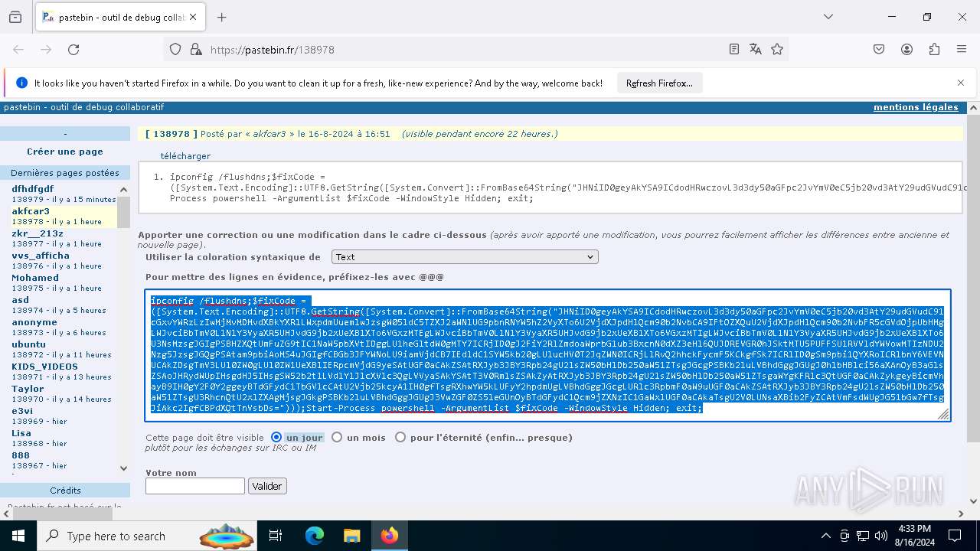Screen dimensions: 980x551
Task: Click inside the paste code textarea
Action: [x=548, y=355]
